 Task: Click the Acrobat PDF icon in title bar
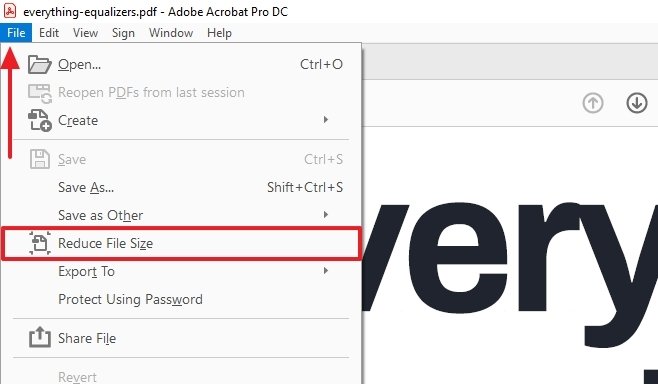[10, 10]
